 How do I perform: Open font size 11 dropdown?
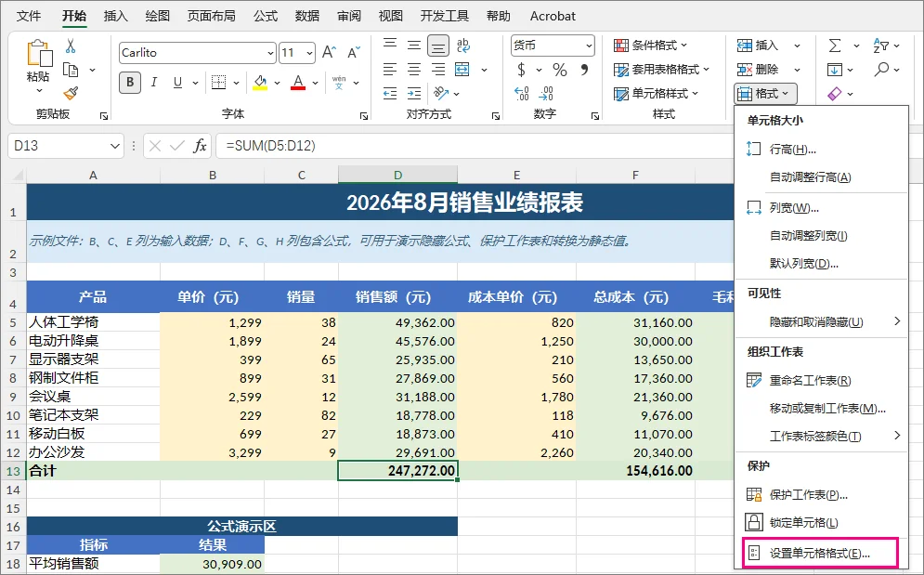pos(309,53)
